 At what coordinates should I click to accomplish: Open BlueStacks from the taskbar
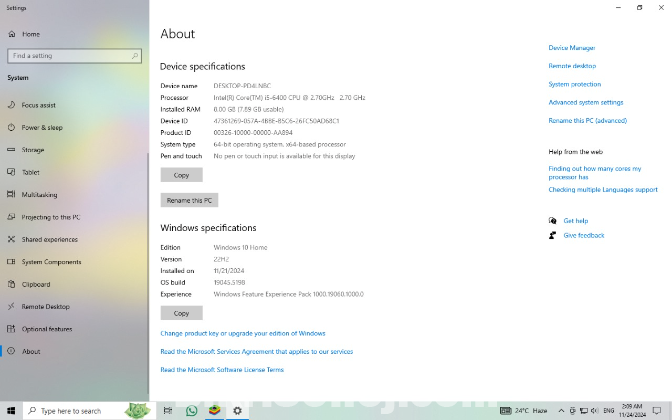(x=214, y=411)
